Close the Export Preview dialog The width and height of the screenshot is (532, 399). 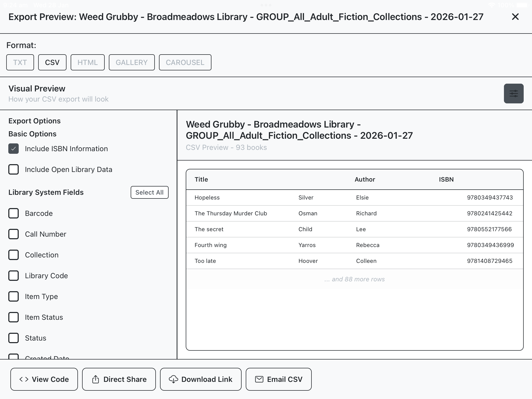(515, 17)
